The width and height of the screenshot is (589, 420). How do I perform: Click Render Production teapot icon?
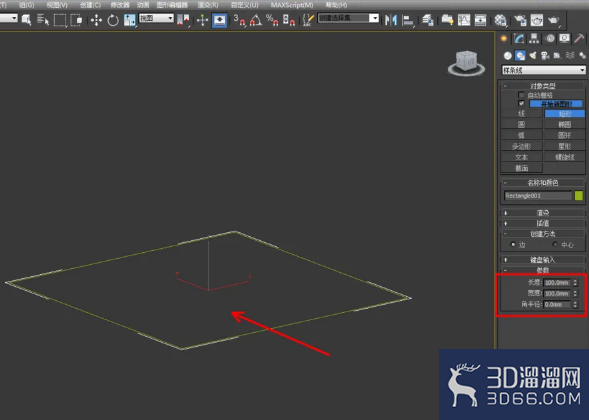point(553,20)
